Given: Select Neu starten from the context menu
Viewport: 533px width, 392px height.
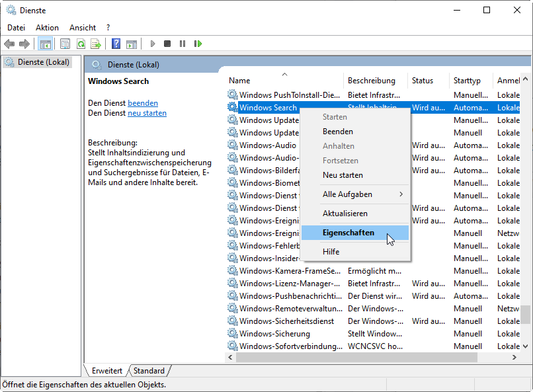Looking at the screenshot, I should pos(343,175).
